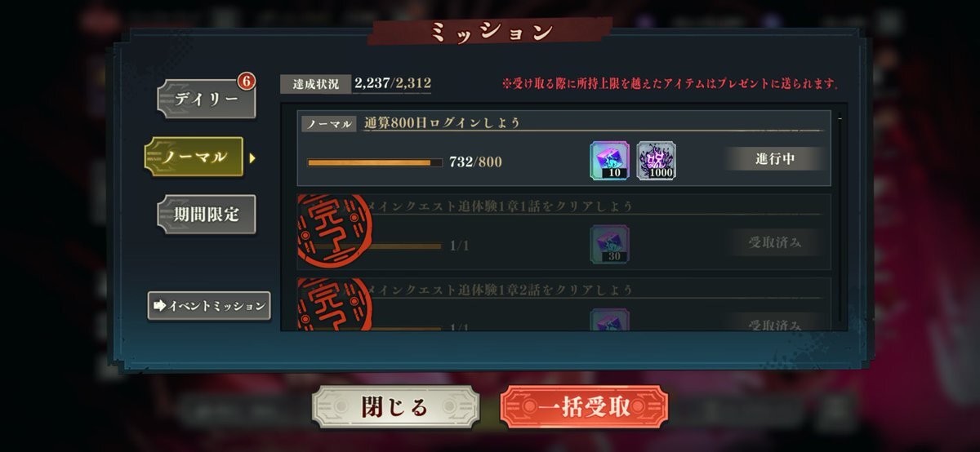Tap 受取済み for chapter 1 episode 1
Viewport: 980px width, 452px height.
[x=774, y=242]
